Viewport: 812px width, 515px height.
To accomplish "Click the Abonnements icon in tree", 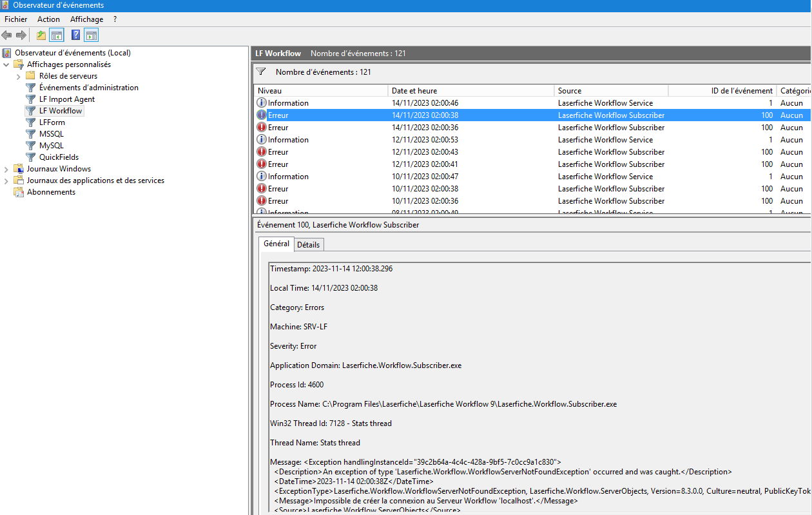I will [x=18, y=192].
